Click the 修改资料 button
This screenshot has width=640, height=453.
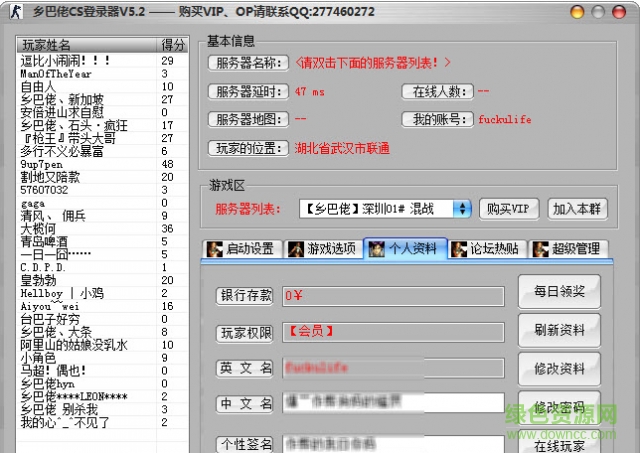[x=559, y=369]
